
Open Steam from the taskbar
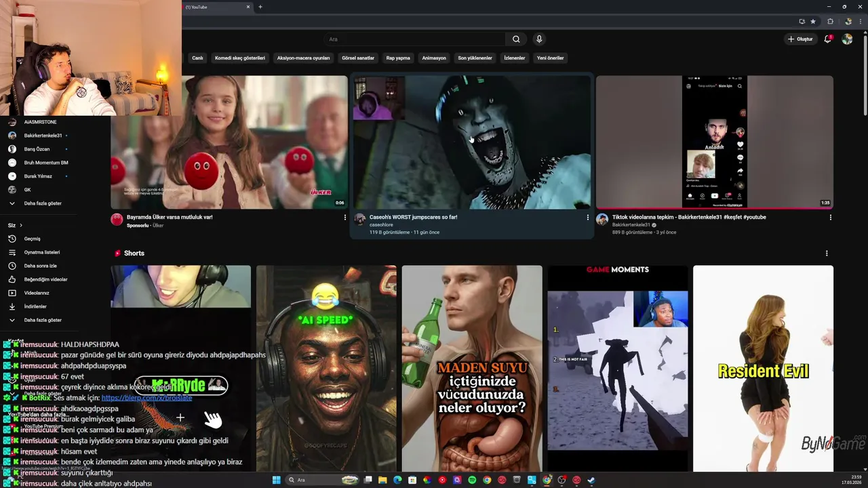591,480
